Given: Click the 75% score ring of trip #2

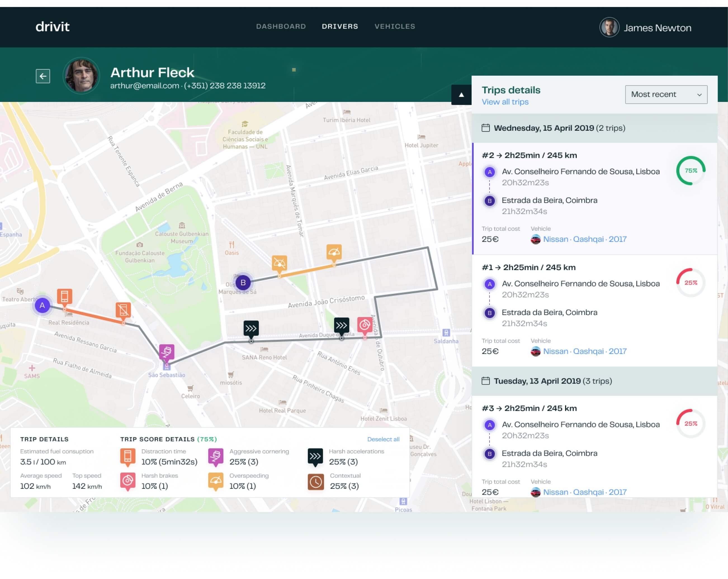Looking at the screenshot, I should (x=691, y=170).
